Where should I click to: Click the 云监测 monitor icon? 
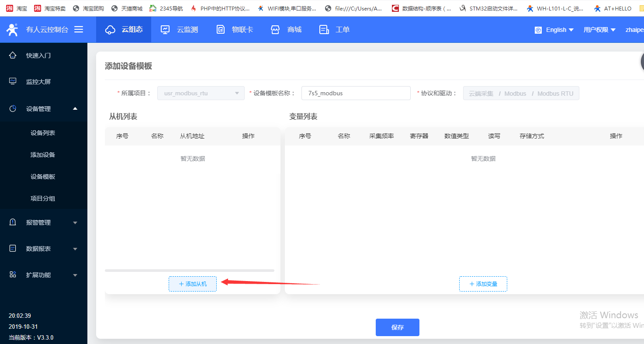click(165, 30)
